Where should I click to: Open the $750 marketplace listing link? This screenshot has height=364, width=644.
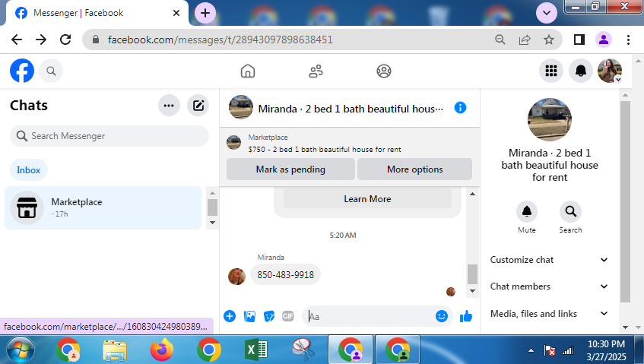coord(324,150)
